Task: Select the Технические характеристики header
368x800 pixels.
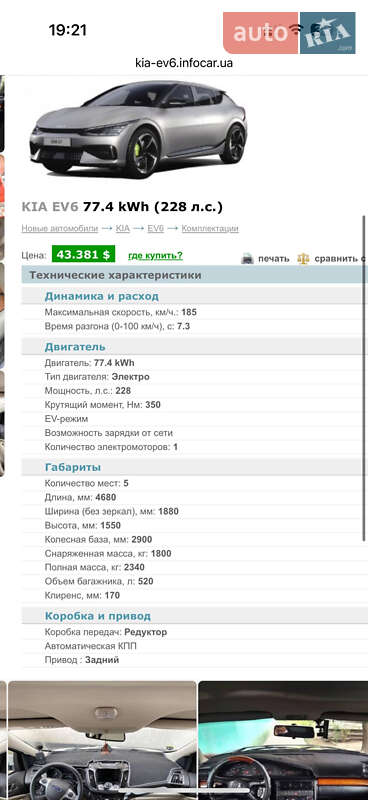Action: [x=194, y=275]
